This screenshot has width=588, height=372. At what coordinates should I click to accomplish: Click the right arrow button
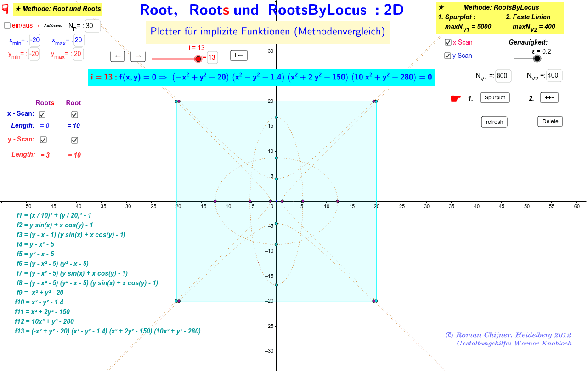tap(138, 56)
